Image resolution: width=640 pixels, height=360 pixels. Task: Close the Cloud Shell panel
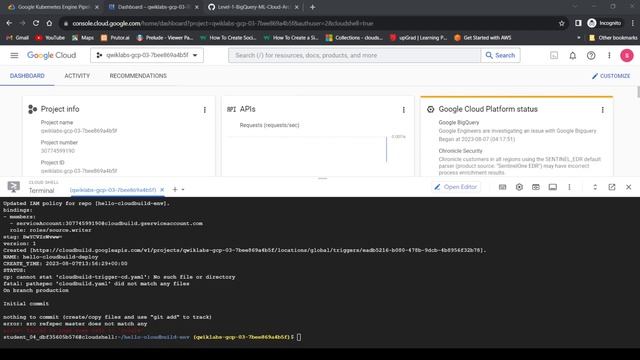click(x=629, y=187)
